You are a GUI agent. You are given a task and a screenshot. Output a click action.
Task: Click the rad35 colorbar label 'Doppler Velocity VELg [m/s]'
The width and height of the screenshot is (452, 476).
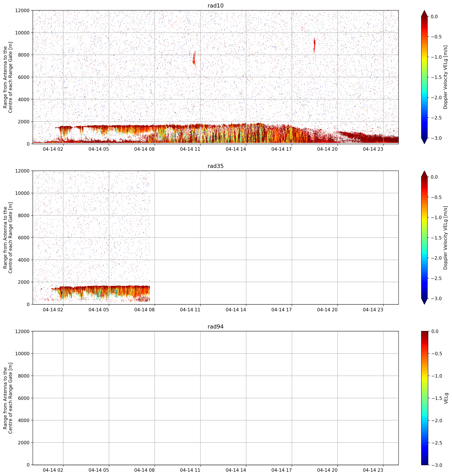(445, 238)
